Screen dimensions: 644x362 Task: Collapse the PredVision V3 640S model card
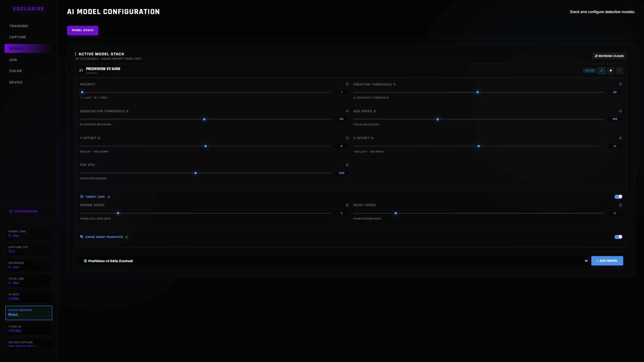coord(602,71)
